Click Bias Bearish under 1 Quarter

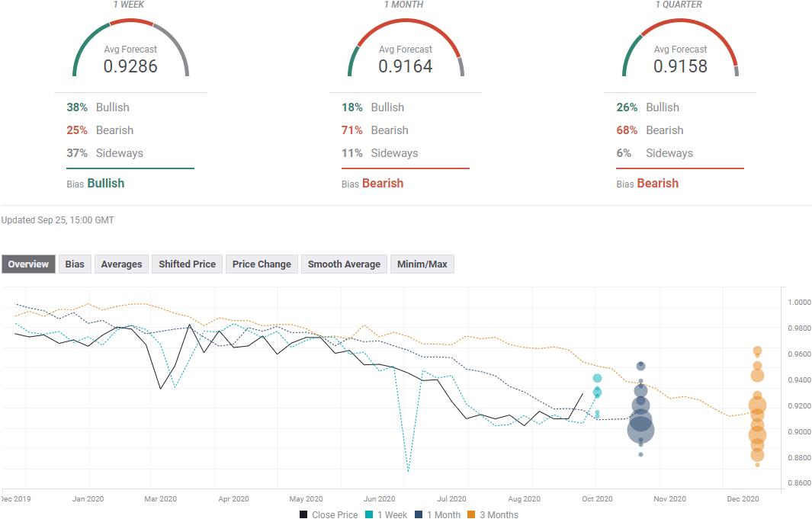pyautogui.click(x=647, y=183)
